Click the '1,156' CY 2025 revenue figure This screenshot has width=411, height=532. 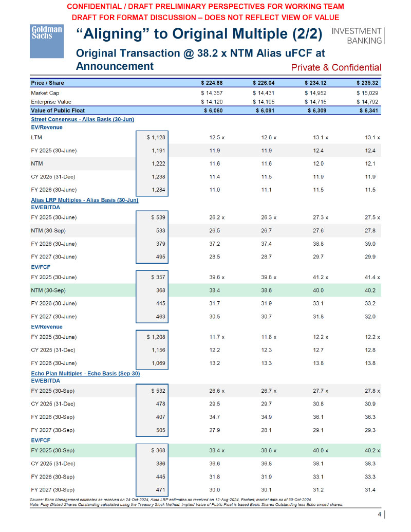coord(158,350)
